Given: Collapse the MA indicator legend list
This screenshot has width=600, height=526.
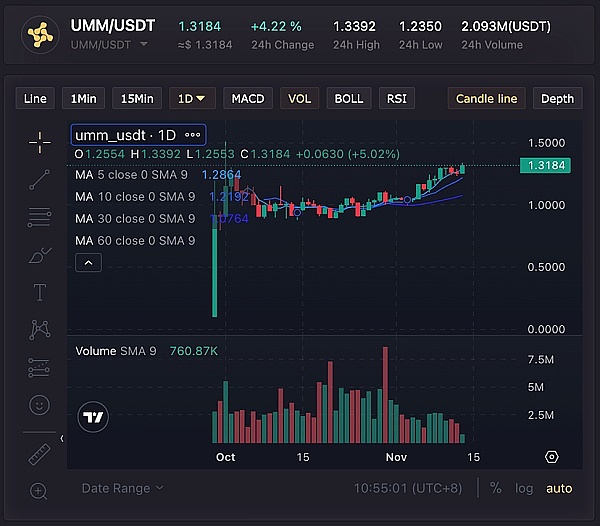Looking at the screenshot, I should [88, 262].
